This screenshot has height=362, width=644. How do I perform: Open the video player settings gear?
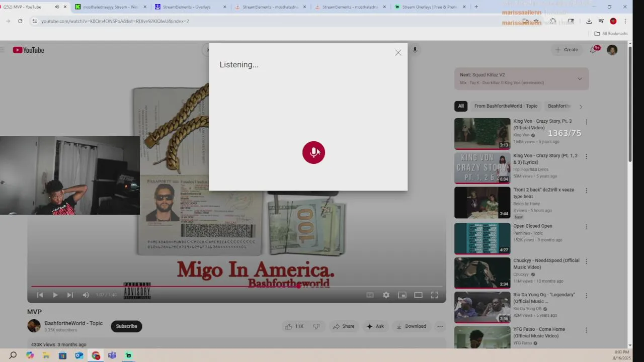click(386, 295)
